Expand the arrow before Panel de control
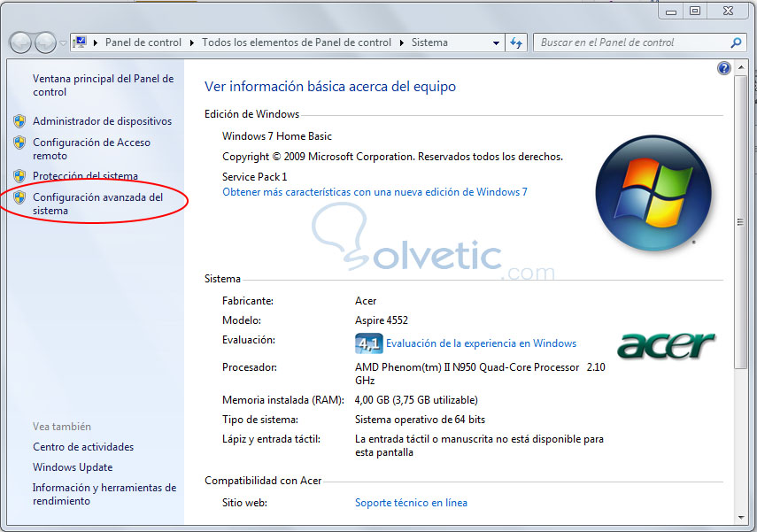The image size is (757, 532). pos(96,43)
